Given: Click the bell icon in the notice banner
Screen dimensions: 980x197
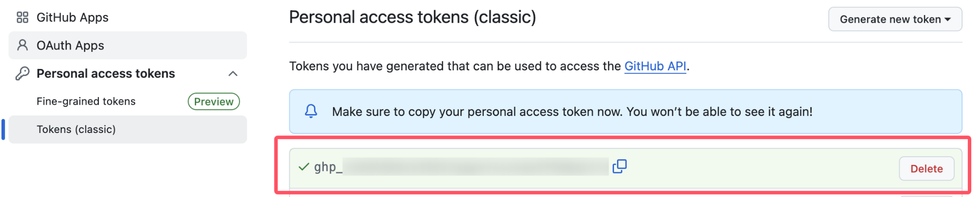Looking at the screenshot, I should point(311,112).
